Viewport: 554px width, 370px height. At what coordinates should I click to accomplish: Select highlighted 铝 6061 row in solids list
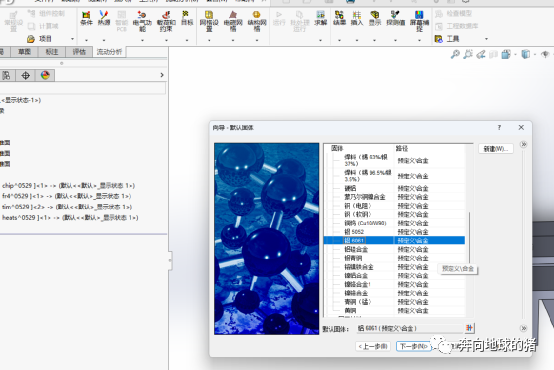pos(394,241)
